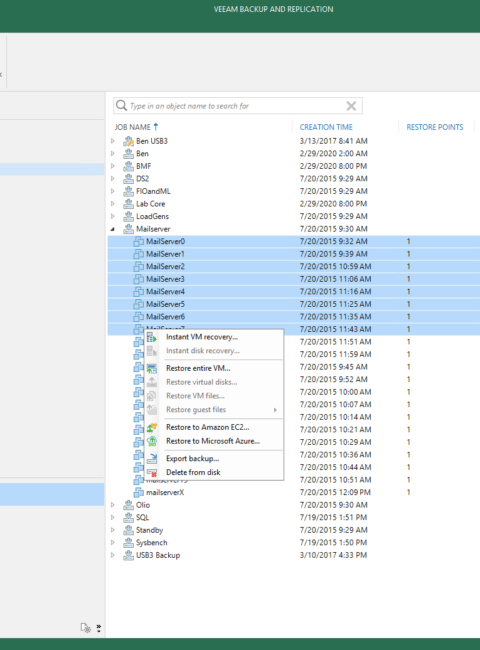The width and height of the screenshot is (480, 650).
Task: Expand the BMF job node
Action: pyautogui.click(x=113, y=166)
